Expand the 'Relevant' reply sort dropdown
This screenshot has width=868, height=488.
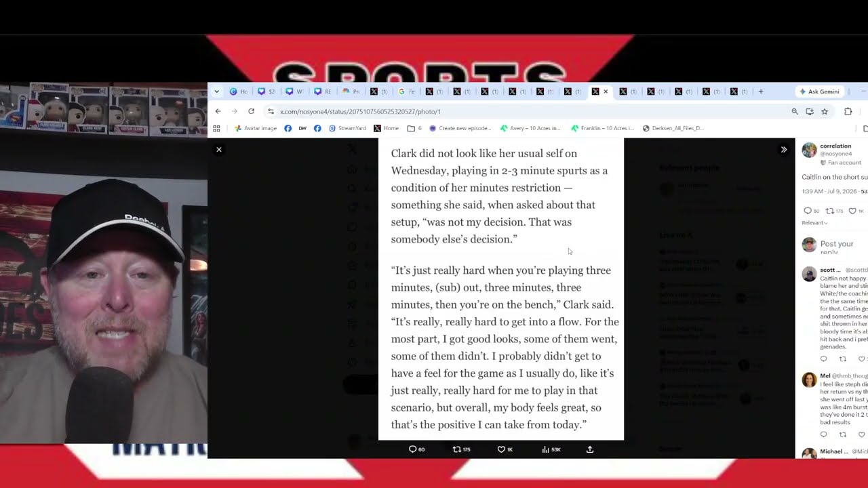[814, 223]
